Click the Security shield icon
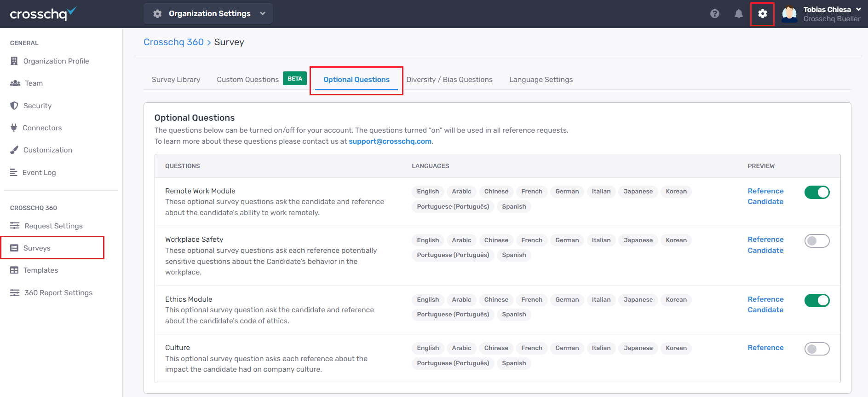This screenshot has width=868, height=397. pyautogui.click(x=14, y=105)
